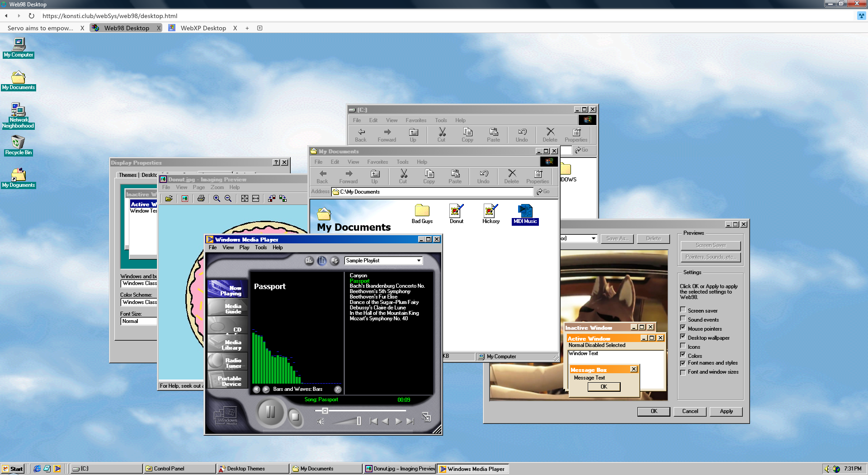Click Fit to Width icon in Imaging Preview
Viewport: 868px width, 475px height.
(256, 199)
